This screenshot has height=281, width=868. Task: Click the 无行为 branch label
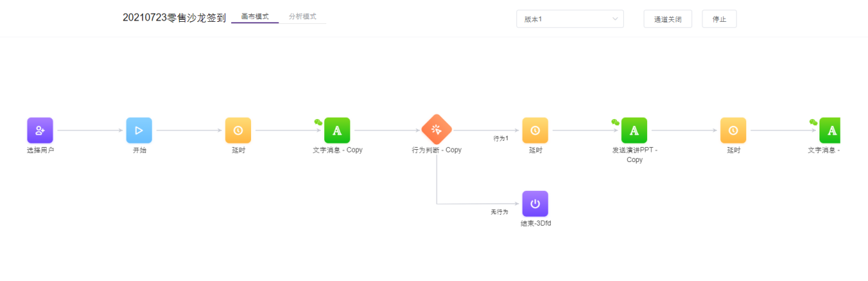[499, 212]
